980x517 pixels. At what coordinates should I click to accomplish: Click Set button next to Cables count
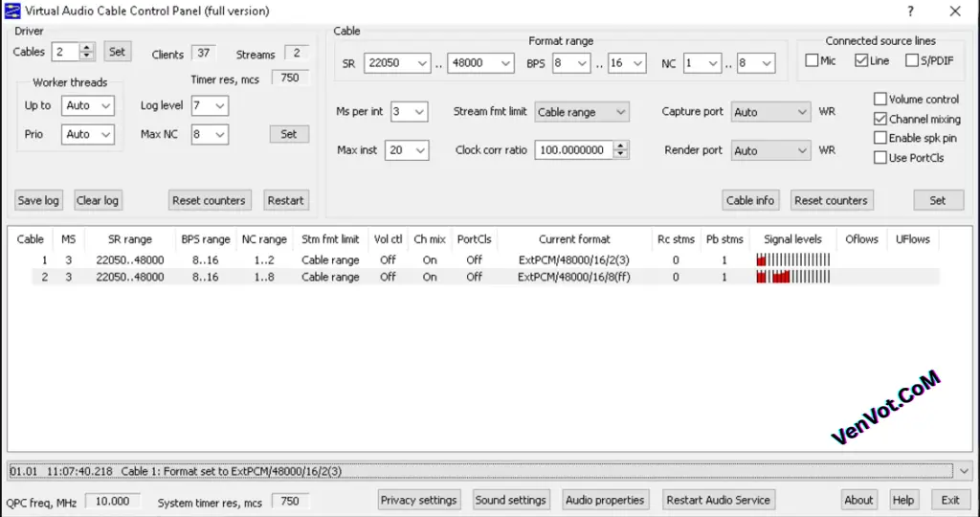(118, 52)
